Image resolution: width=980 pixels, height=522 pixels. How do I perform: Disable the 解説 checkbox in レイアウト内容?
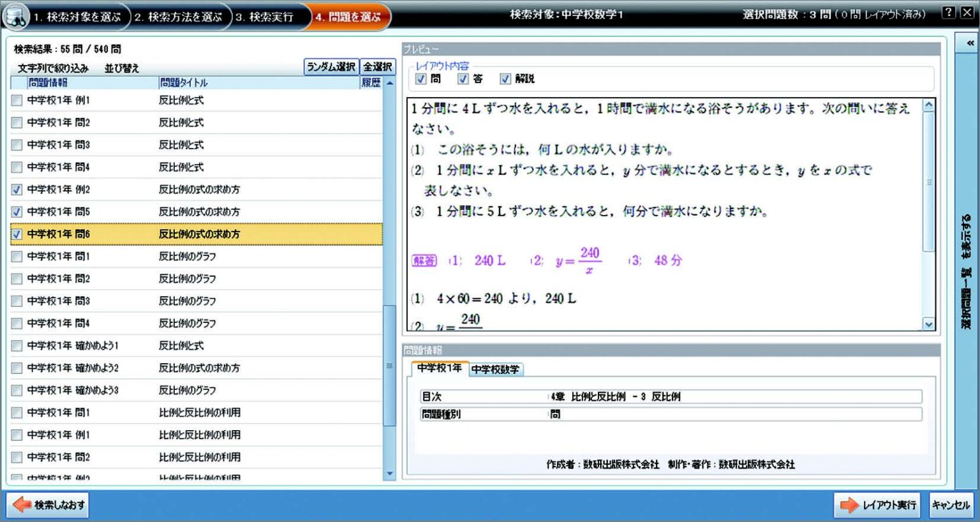tap(506, 78)
